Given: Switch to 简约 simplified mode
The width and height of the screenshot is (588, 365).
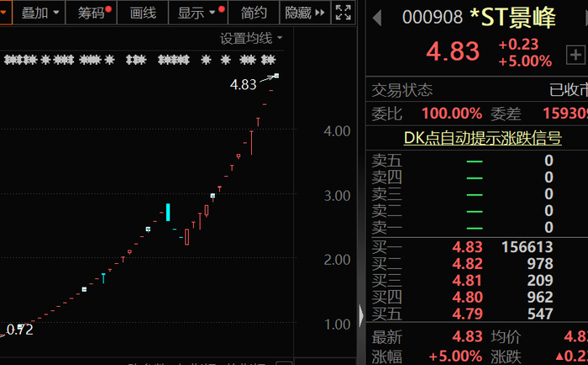Looking at the screenshot, I should (254, 13).
